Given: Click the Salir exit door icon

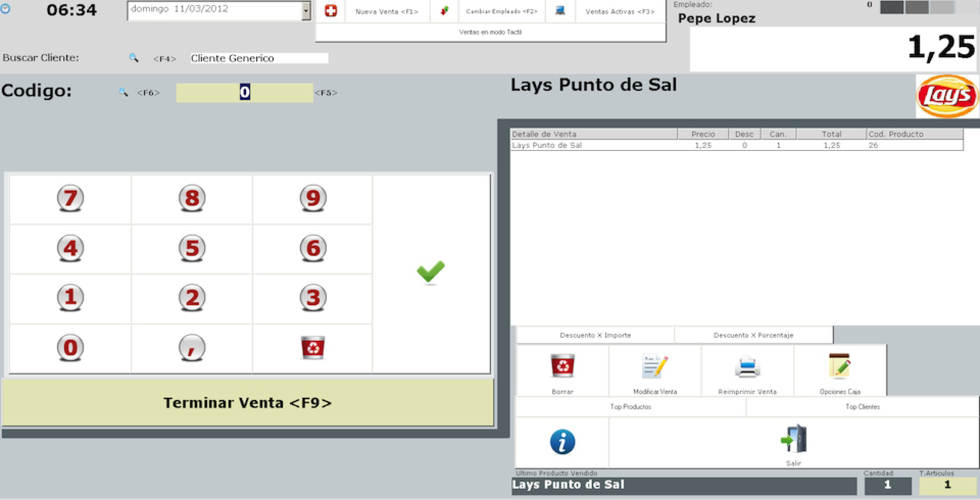Looking at the screenshot, I should click(x=794, y=439).
